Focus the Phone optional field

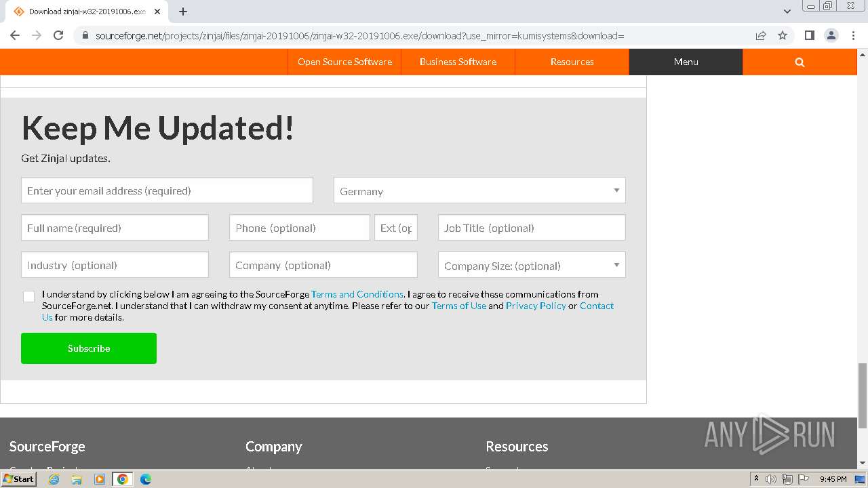[300, 228]
